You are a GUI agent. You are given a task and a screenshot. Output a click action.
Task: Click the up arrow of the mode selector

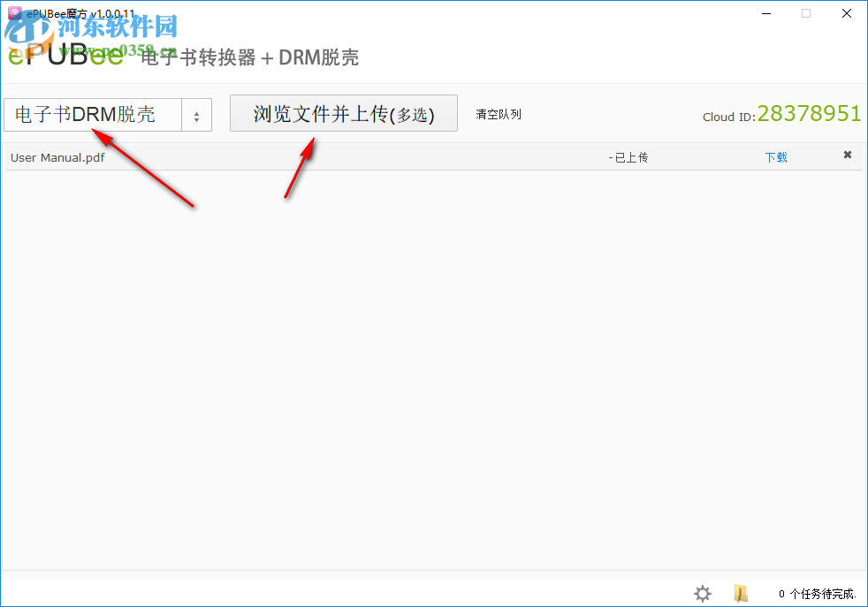(x=196, y=110)
